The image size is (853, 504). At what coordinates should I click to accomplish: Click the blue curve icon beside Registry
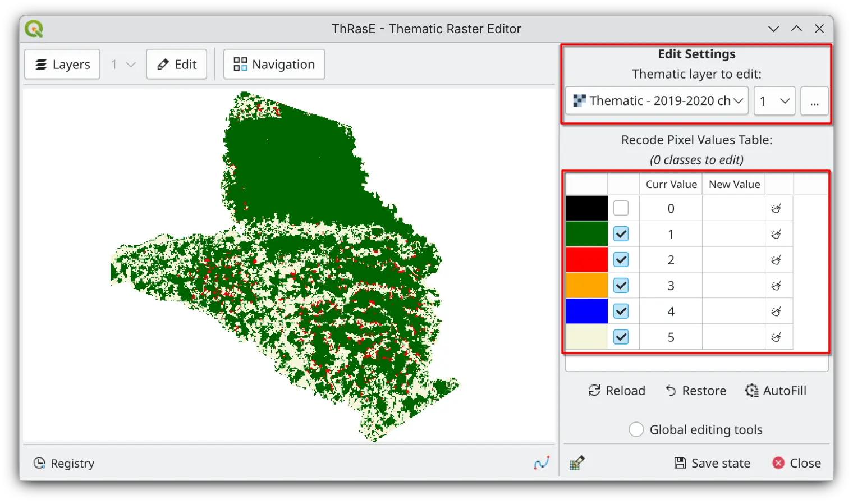pyautogui.click(x=542, y=463)
